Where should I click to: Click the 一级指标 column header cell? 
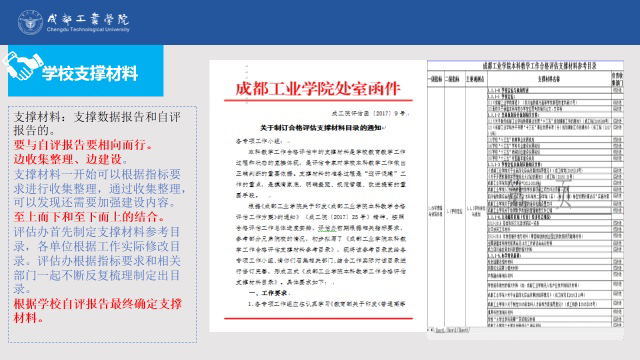pos(436,79)
